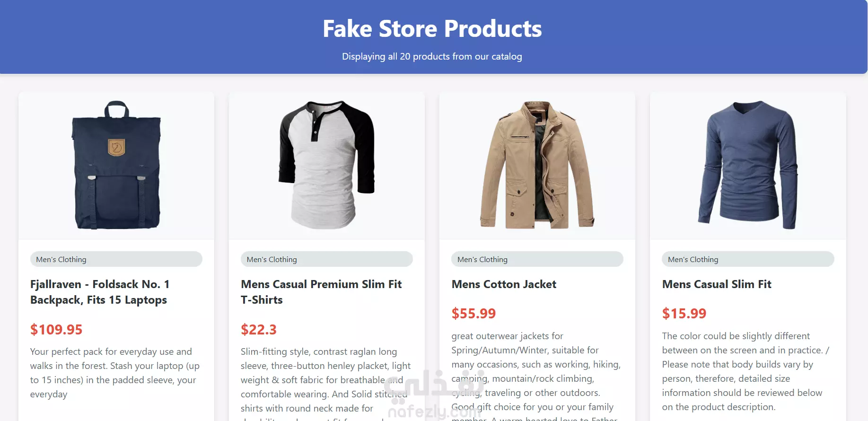Select Men's Clothing tag on Premium T-Shirts card
This screenshot has width=868, height=421.
click(327, 259)
